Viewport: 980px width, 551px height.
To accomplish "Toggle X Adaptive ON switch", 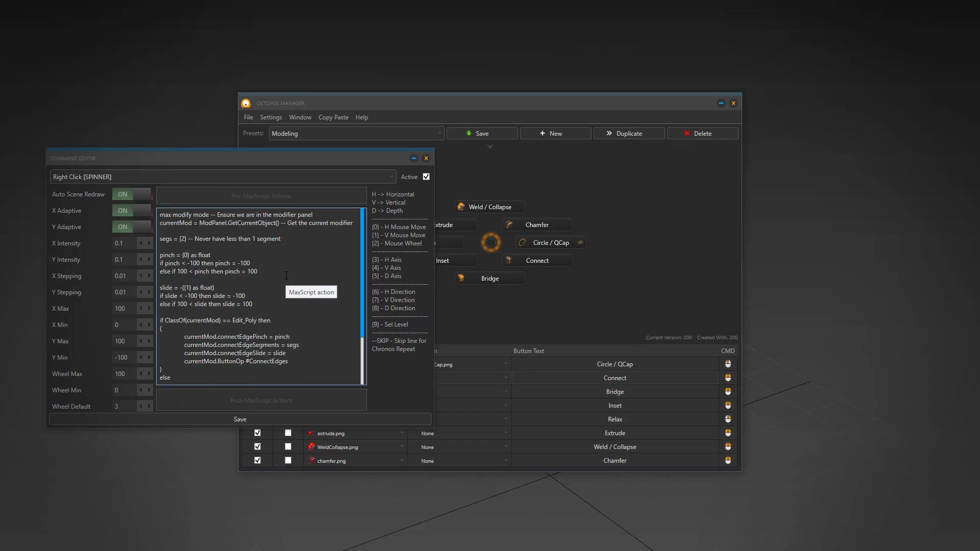I will [132, 211].
